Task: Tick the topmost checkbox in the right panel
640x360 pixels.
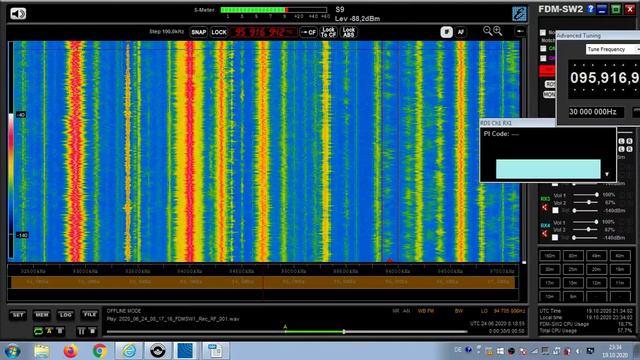Action: click(543, 33)
